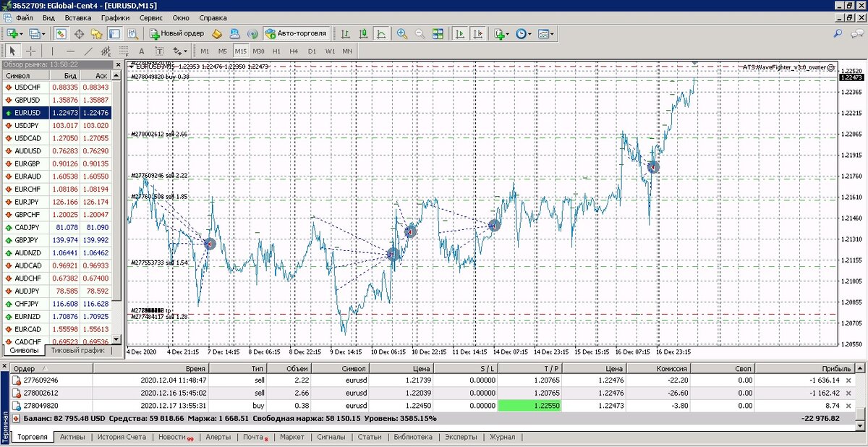Switch timeframe to M1

205,51
